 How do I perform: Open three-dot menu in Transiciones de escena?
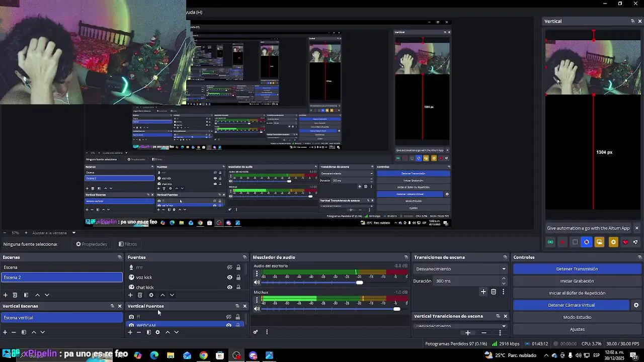pos(503,292)
